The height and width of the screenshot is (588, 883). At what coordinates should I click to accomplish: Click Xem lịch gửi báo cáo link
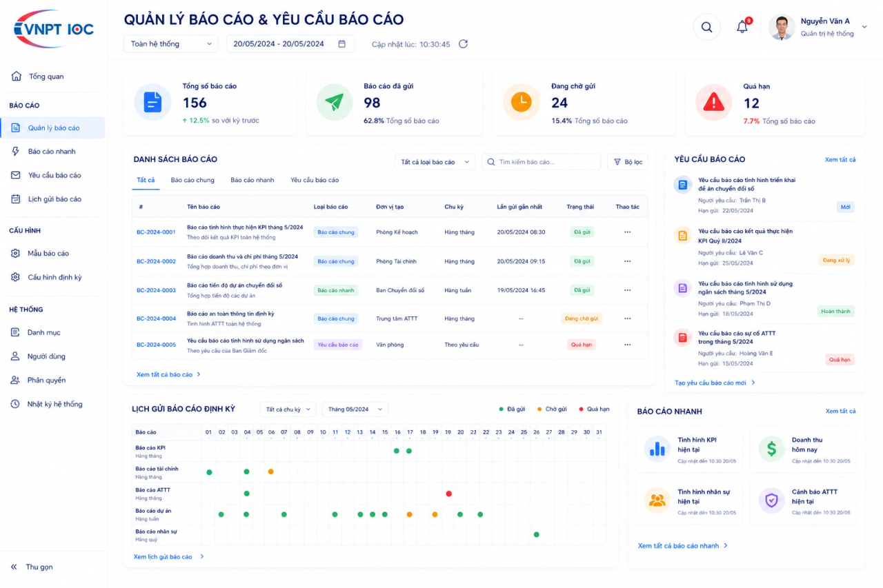click(x=169, y=557)
